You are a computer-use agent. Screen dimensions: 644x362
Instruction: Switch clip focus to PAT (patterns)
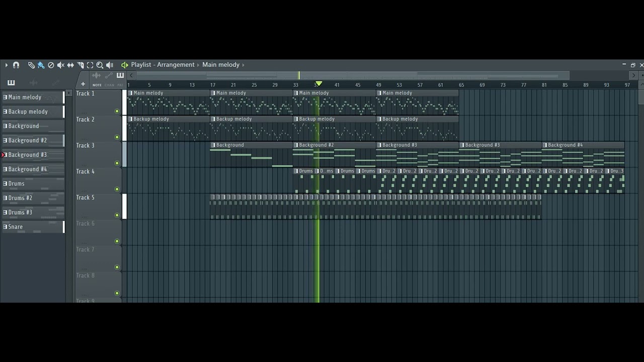[x=120, y=85]
